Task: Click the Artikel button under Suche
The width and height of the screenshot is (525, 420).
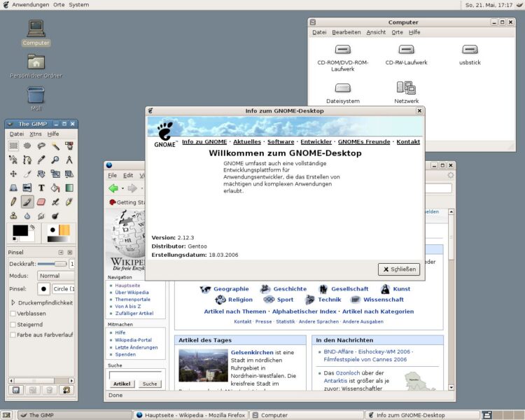Action: coord(122,384)
